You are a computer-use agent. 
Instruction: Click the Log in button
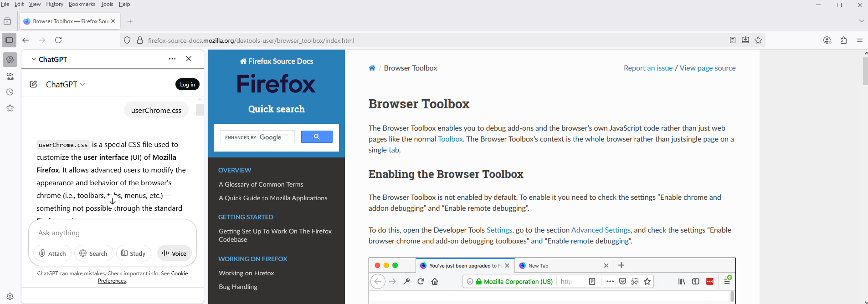coord(187,84)
